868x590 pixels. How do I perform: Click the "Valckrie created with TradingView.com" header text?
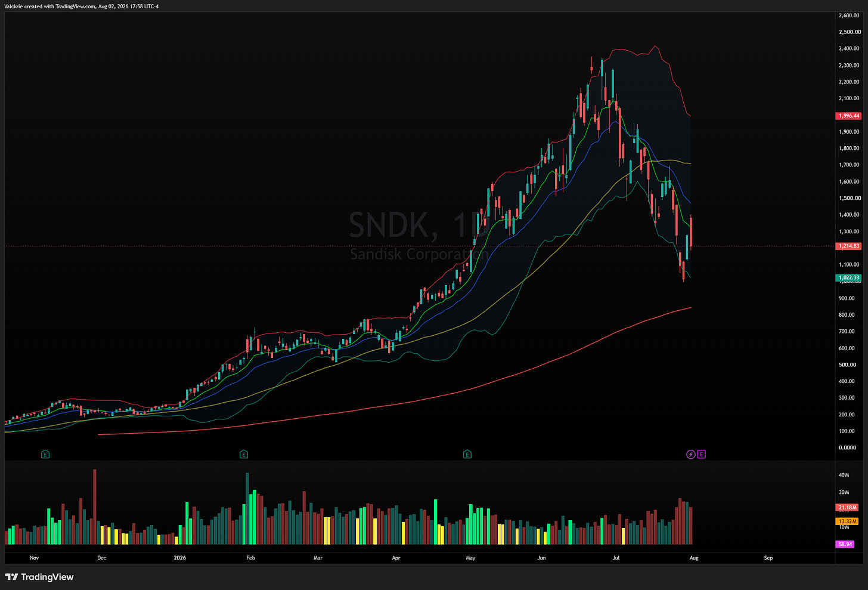[x=50, y=7]
